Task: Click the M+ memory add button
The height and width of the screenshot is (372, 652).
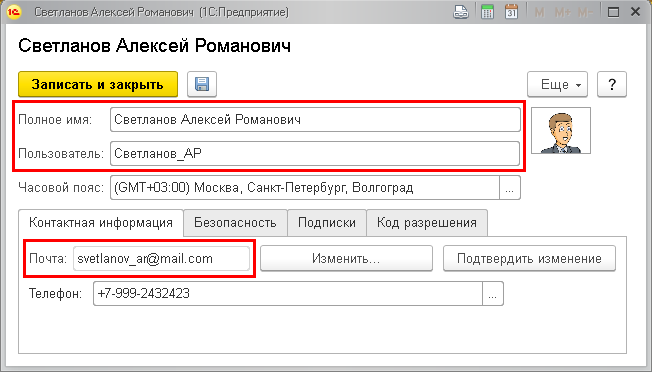Action: point(563,13)
